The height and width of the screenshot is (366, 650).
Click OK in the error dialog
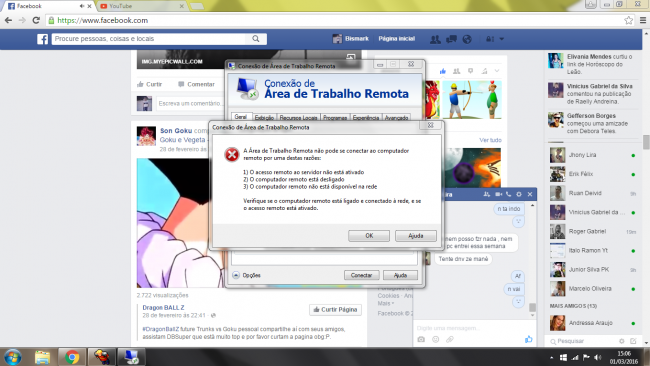(x=369, y=235)
